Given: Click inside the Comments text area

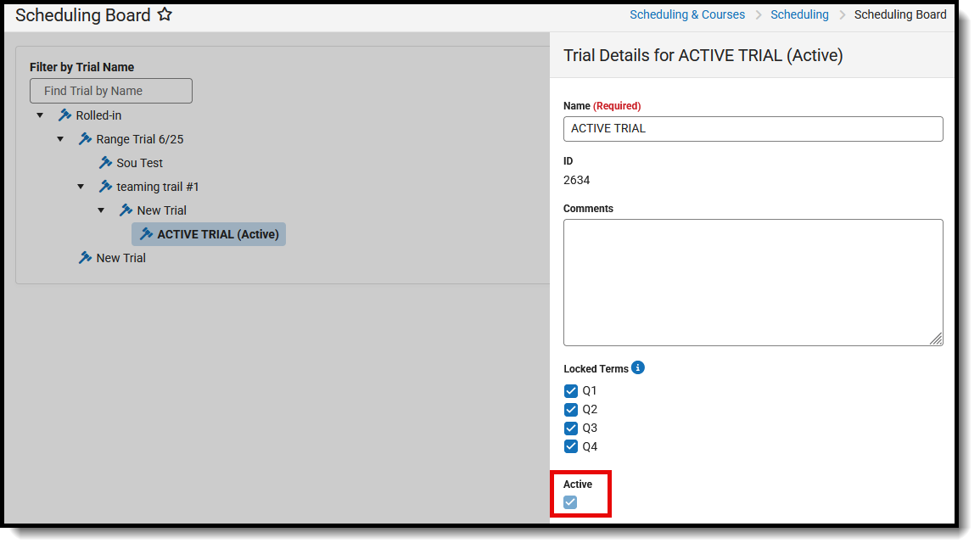Looking at the screenshot, I should (753, 280).
